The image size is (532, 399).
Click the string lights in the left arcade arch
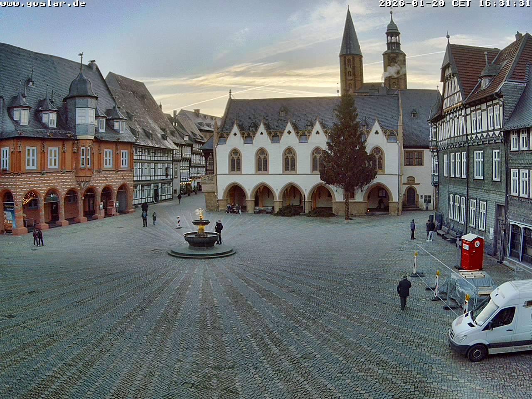[30, 198]
